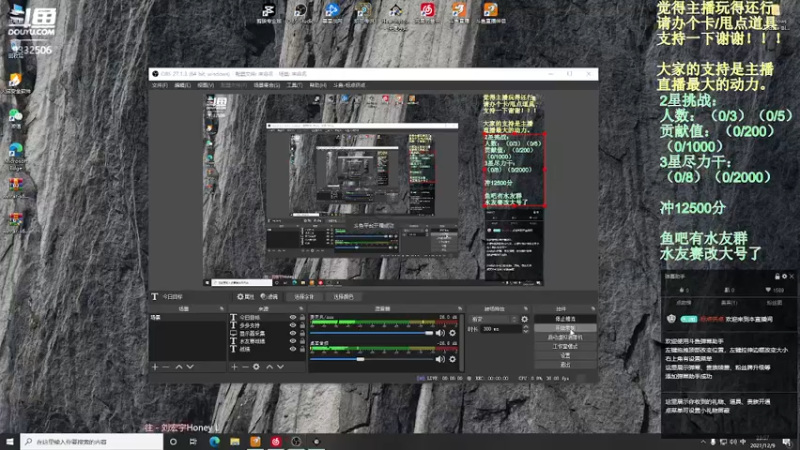Toggle lock on the first text source

point(302,317)
